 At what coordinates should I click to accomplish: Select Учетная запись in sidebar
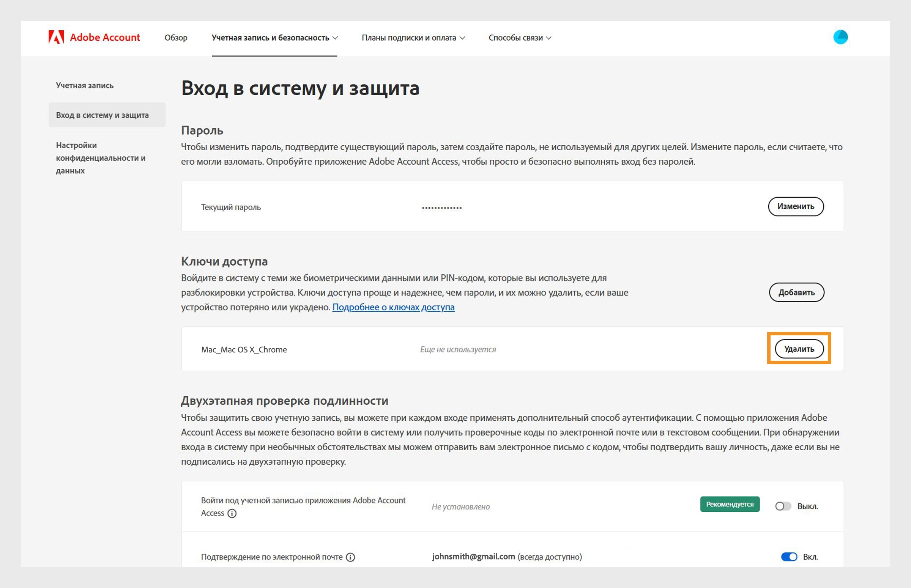click(85, 85)
